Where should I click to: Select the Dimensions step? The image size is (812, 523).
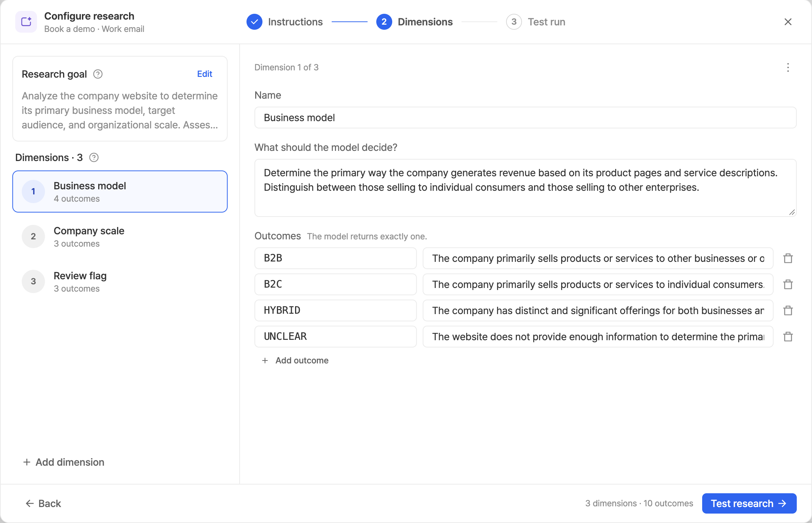click(414, 22)
